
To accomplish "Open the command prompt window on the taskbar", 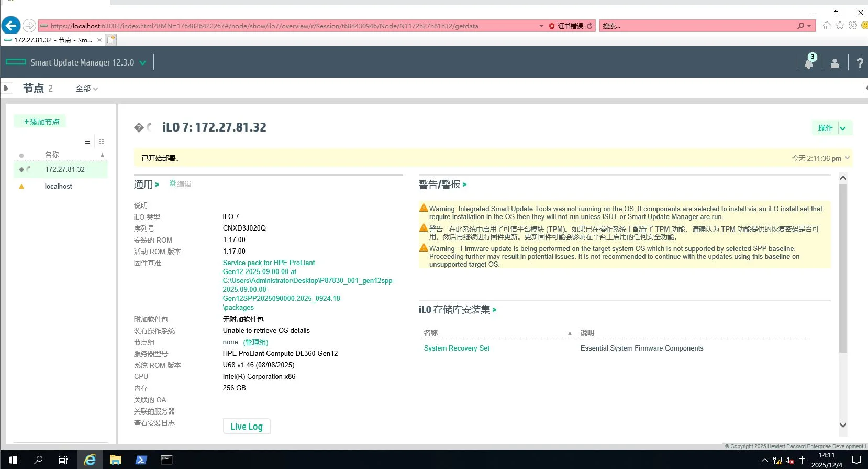I will [166, 460].
